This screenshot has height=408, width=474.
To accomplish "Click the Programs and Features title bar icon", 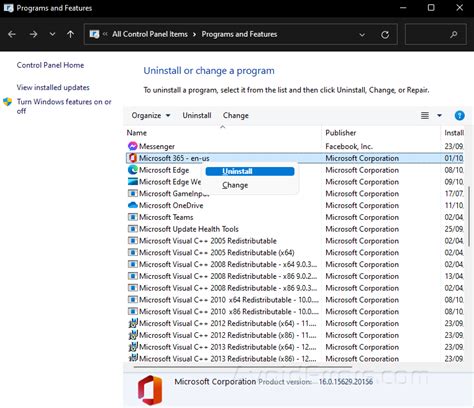I will pyautogui.click(x=8, y=8).
